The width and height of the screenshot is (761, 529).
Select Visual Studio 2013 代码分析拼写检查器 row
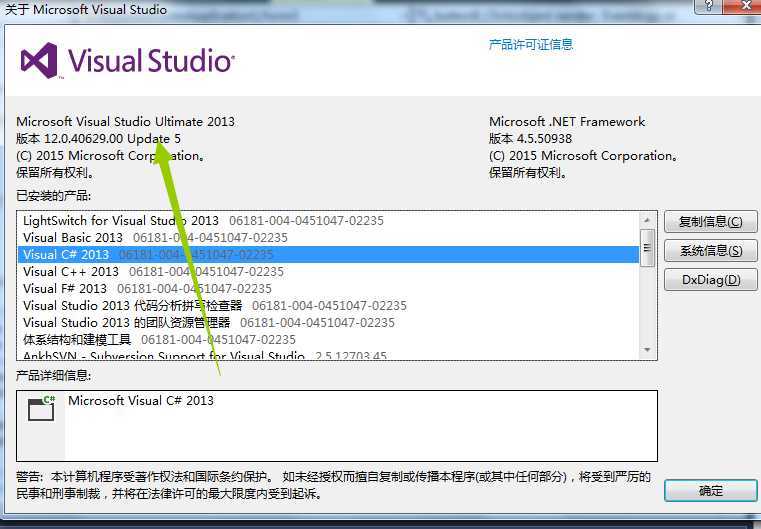(328, 306)
